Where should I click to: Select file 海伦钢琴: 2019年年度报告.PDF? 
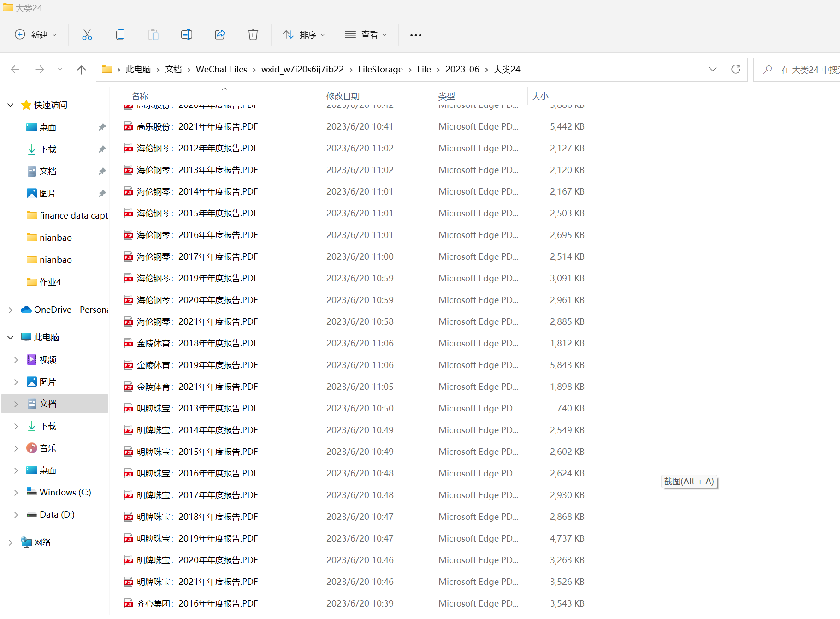(x=197, y=279)
